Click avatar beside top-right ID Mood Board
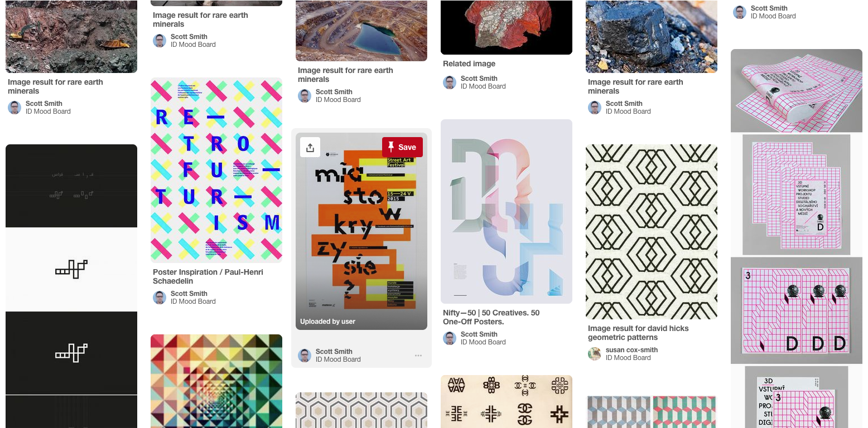Viewport: 868px width, 428px height. tap(740, 12)
